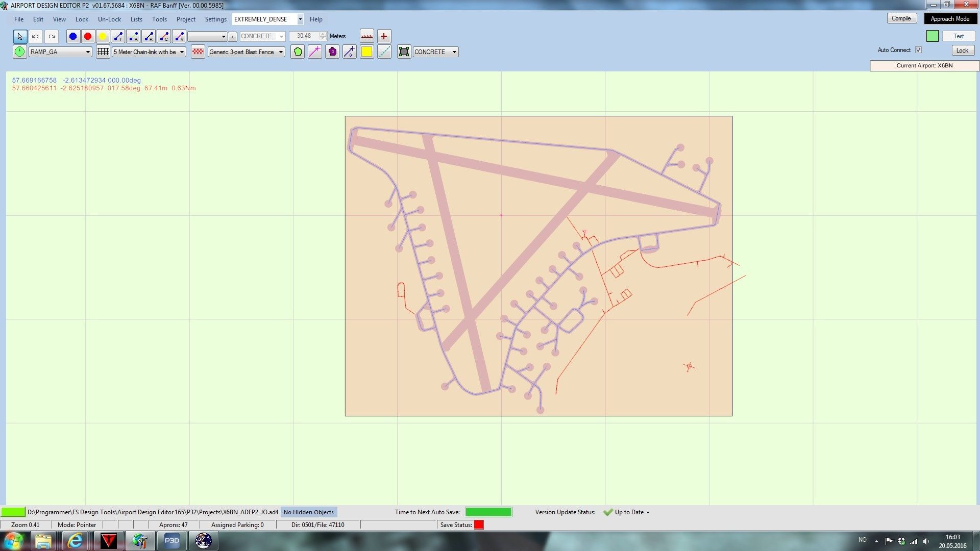Screen dimensions: 980x551
Task: Open the Generic 3-part Blast Fence dropdown
Action: (x=246, y=52)
